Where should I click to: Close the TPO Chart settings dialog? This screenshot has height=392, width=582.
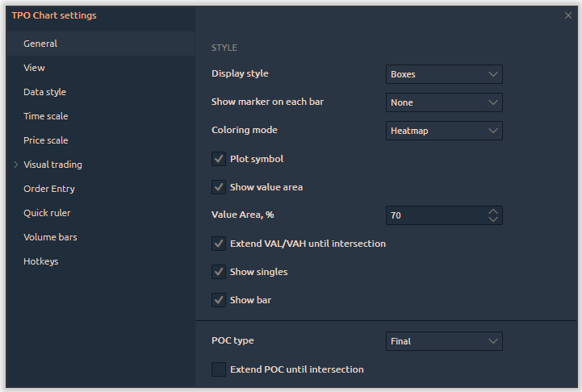568,15
